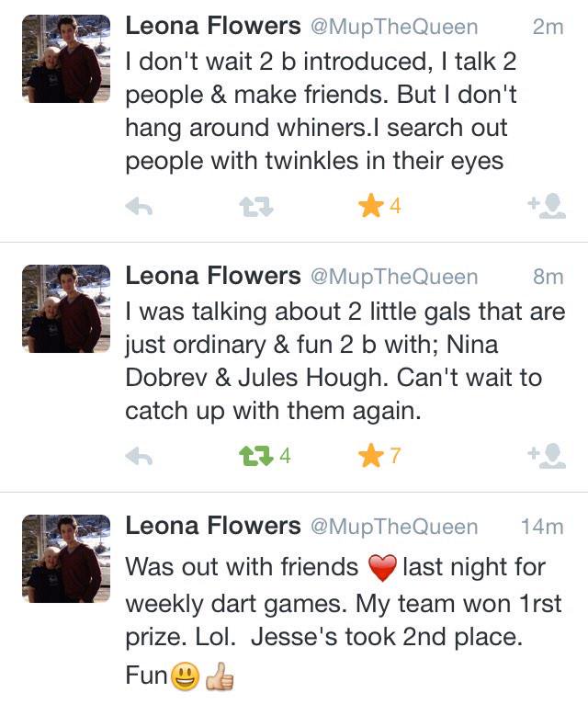This screenshot has height=704, width=588.
Task: Tap the 8m timestamp
Action: (x=548, y=277)
